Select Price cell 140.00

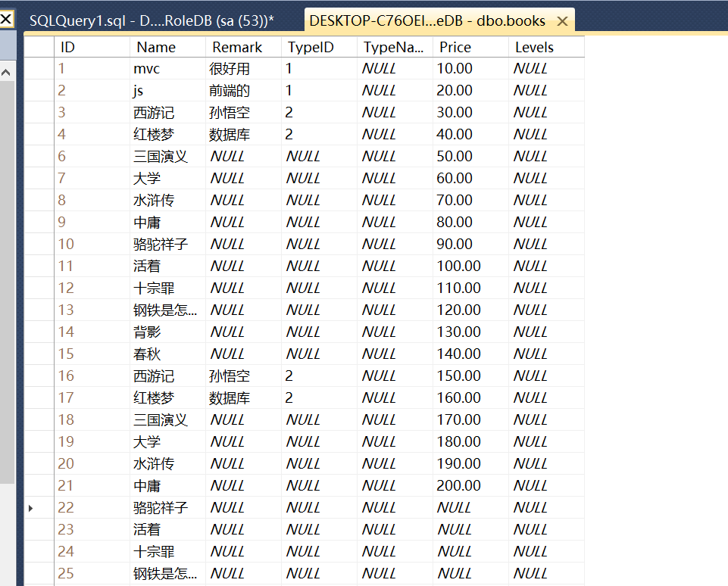(470, 354)
